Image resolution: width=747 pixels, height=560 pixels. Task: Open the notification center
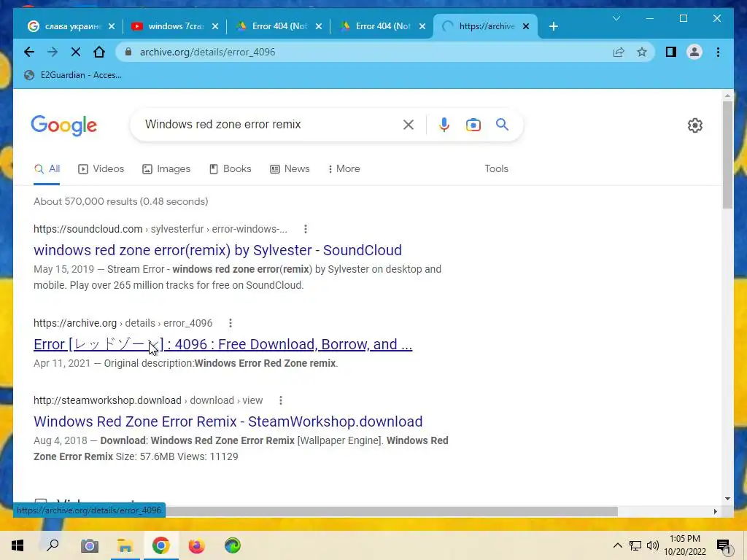(x=724, y=546)
